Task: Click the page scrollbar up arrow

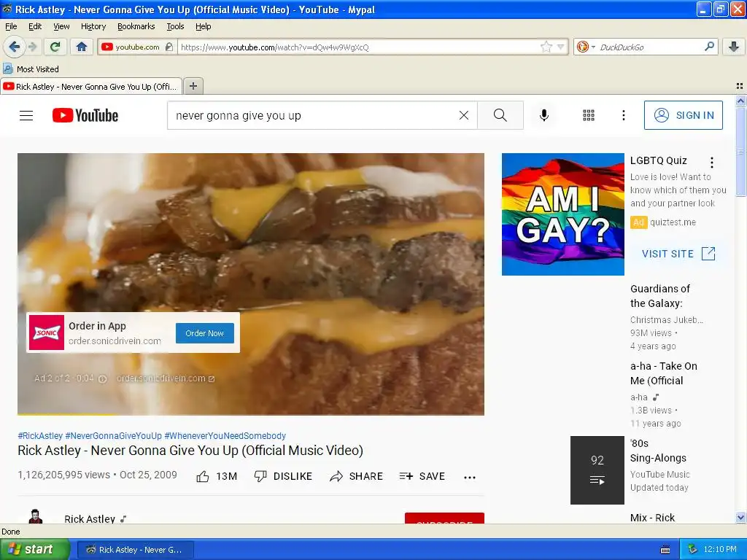Action: tap(740, 101)
